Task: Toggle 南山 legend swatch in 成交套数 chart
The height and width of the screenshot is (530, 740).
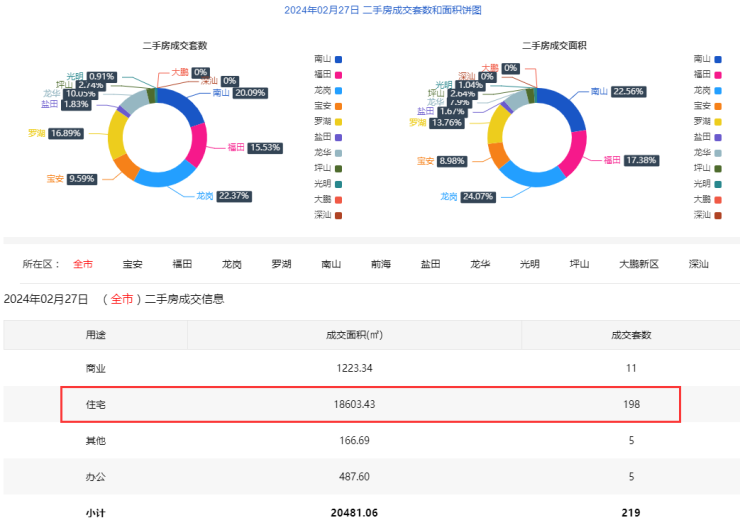Action: (338, 59)
